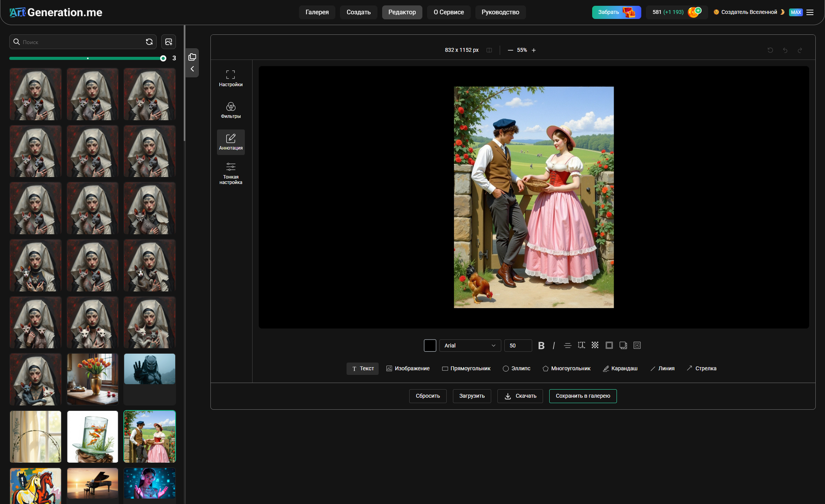Select the Многоугольник polygon tool
825x504 pixels.
point(566,369)
